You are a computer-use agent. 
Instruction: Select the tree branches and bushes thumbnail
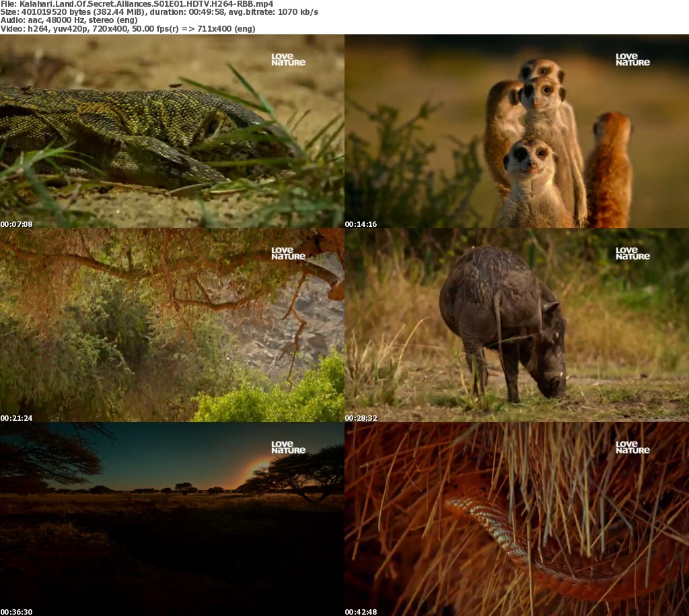coord(172,325)
